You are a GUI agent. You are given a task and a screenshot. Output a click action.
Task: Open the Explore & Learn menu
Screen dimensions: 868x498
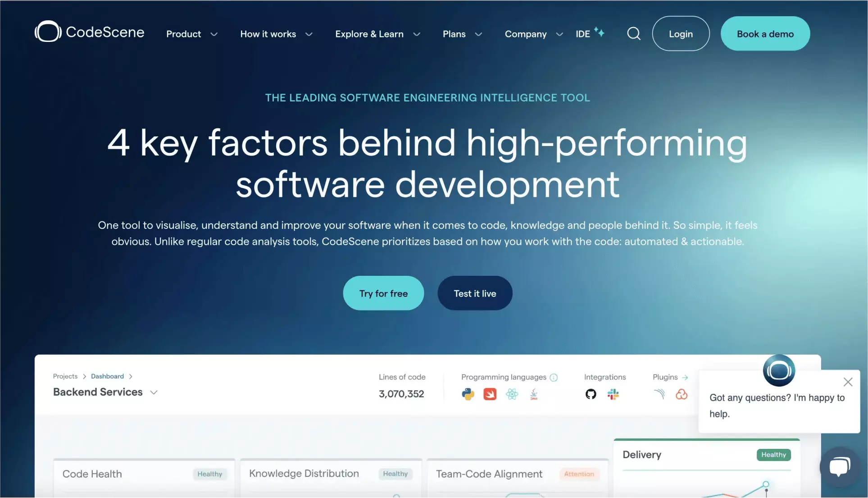click(x=377, y=33)
